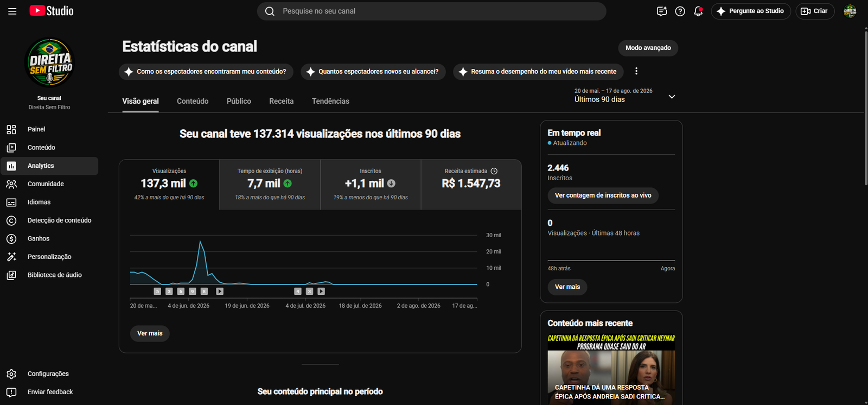
Task: Open the help question mark icon
Action: pyautogui.click(x=680, y=11)
